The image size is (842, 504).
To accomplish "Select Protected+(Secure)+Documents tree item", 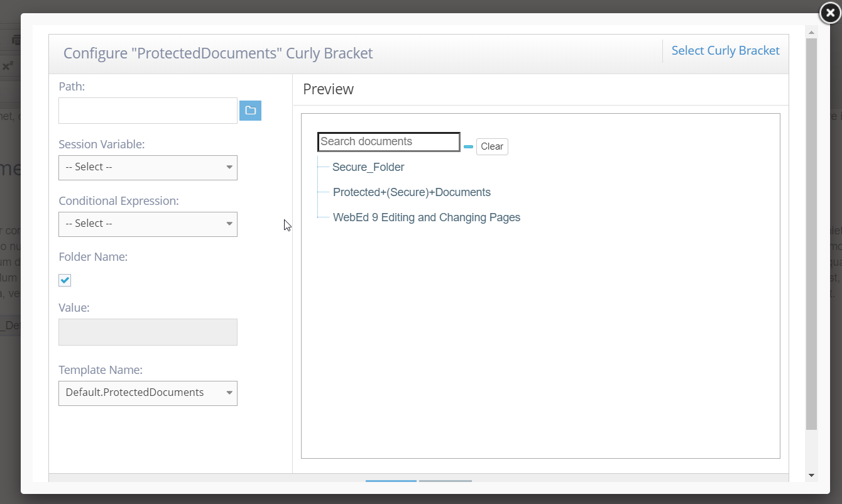I will tap(412, 192).
